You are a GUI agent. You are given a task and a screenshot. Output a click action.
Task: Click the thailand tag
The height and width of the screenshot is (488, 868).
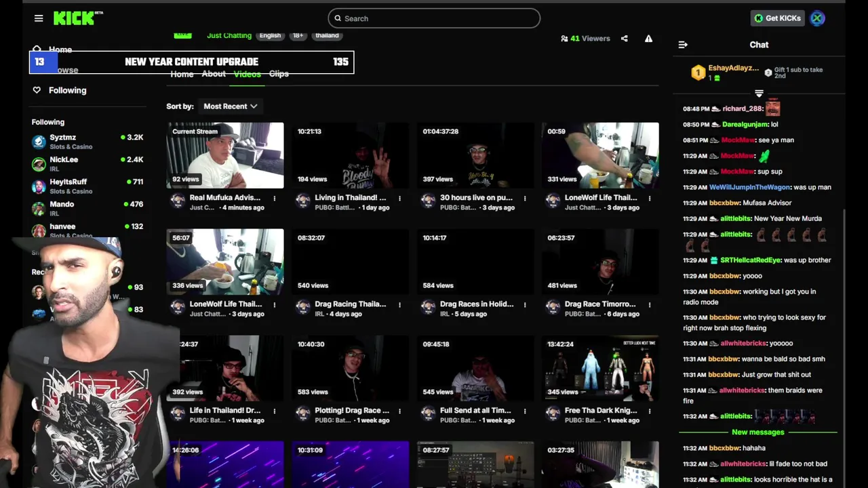327,35
